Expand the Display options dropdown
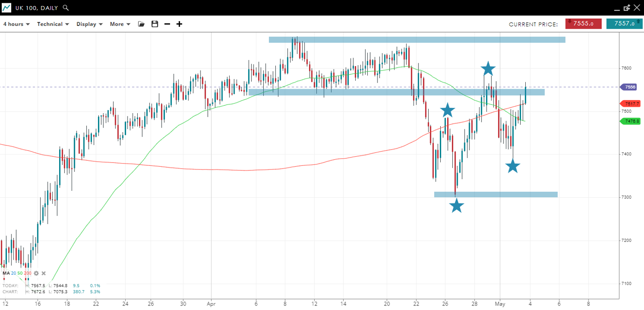The height and width of the screenshot is (310, 644). [x=89, y=24]
